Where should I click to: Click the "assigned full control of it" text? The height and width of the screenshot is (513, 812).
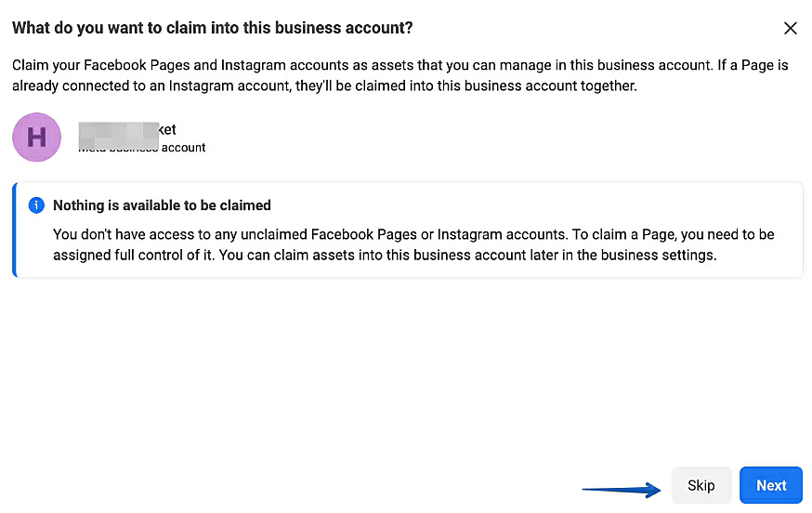135,254
